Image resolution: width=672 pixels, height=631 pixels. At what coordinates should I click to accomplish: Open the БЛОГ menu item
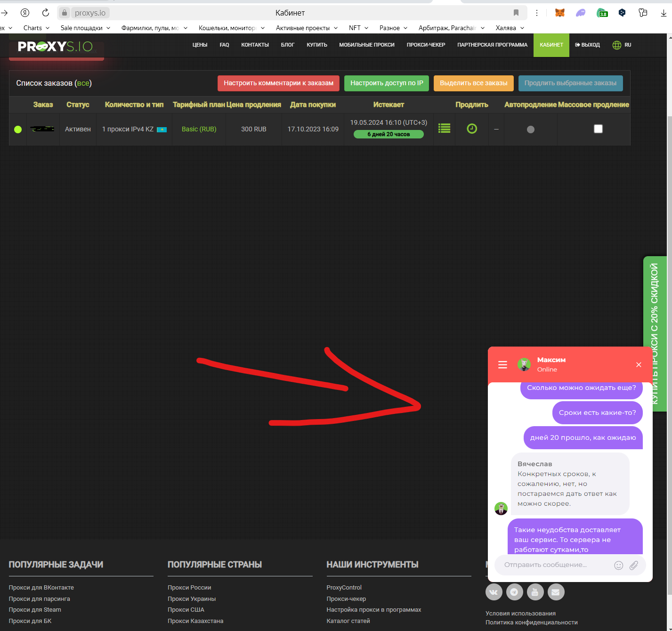pyautogui.click(x=287, y=45)
